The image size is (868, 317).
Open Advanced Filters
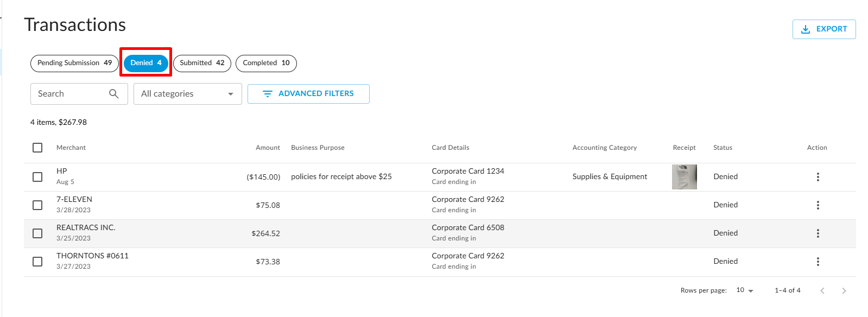308,94
